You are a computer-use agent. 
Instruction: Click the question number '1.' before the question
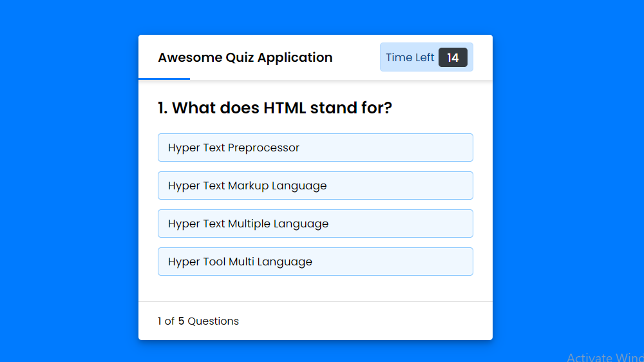[162, 108]
